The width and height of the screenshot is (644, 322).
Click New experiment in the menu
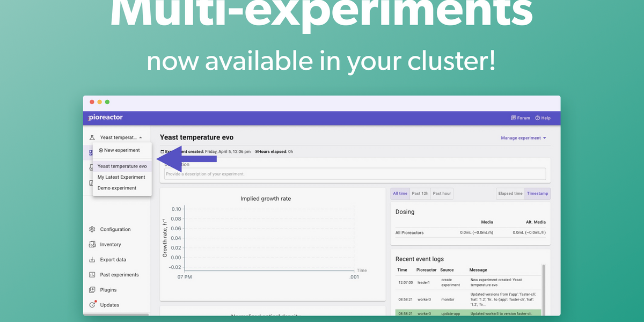pyautogui.click(x=119, y=150)
